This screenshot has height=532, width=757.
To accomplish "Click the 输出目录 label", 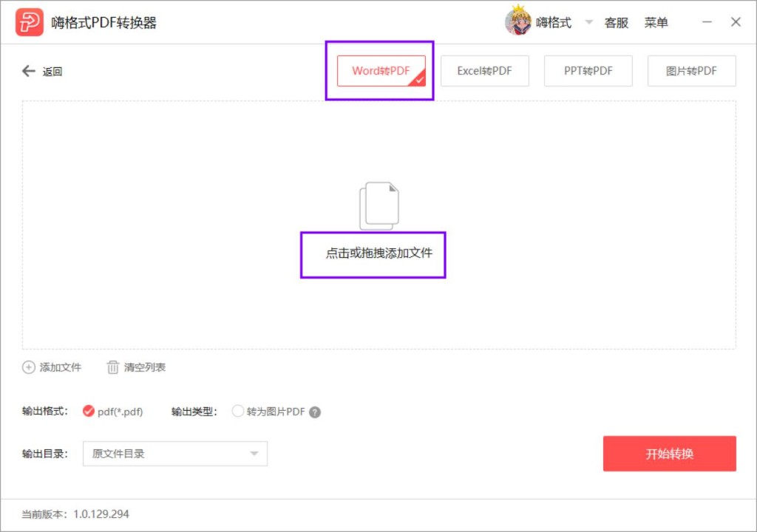I will [x=45, y=454].
